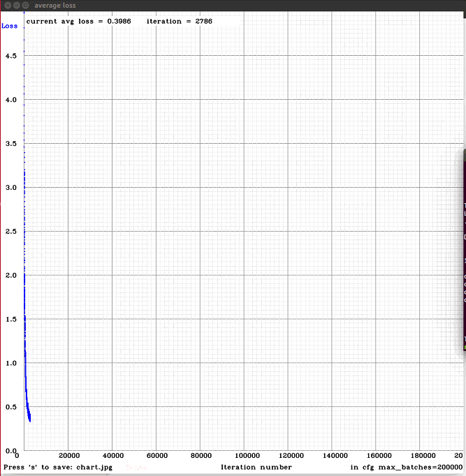The image size is (466, 476).
Task: Click the 4.5 y-axis tick label
Action: coord(11,56)
